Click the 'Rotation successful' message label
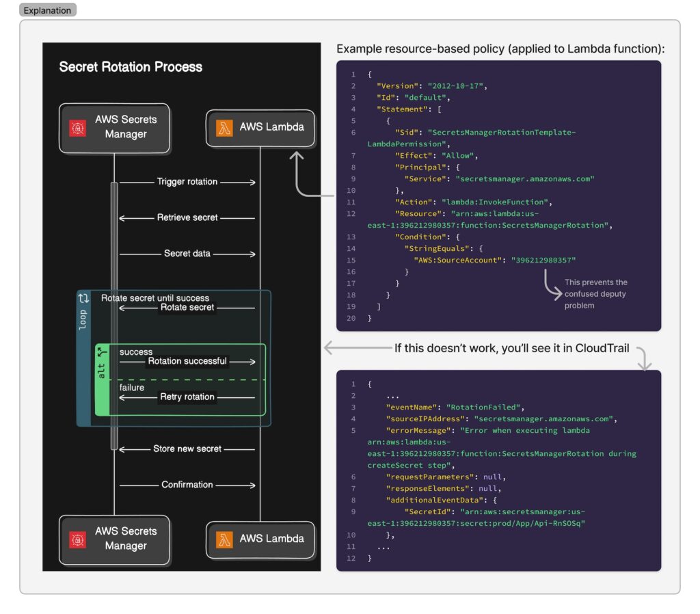700x614 pixels. click(187, 361)
